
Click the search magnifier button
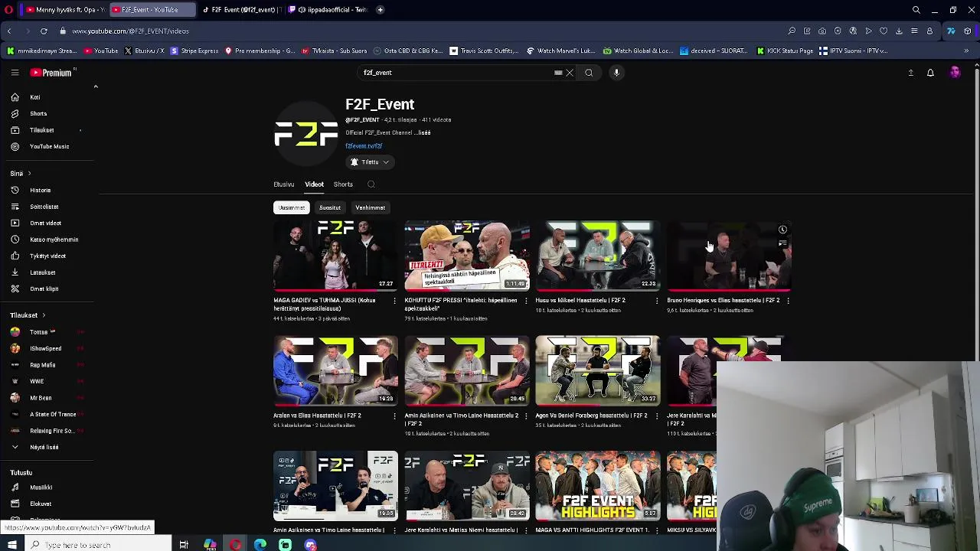[x=589, y=73]
